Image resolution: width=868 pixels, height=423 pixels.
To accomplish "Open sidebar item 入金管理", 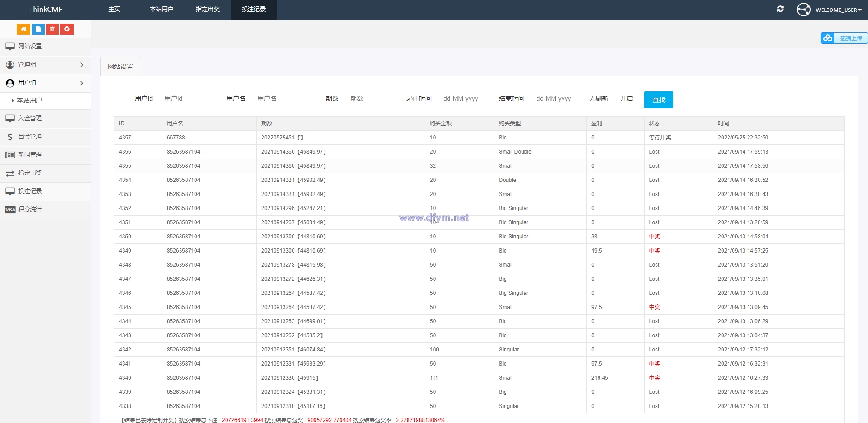I will (x=45, y=119).
